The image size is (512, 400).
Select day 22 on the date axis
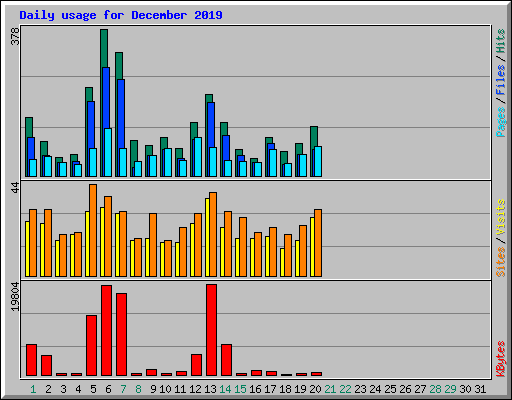point(345,389)
